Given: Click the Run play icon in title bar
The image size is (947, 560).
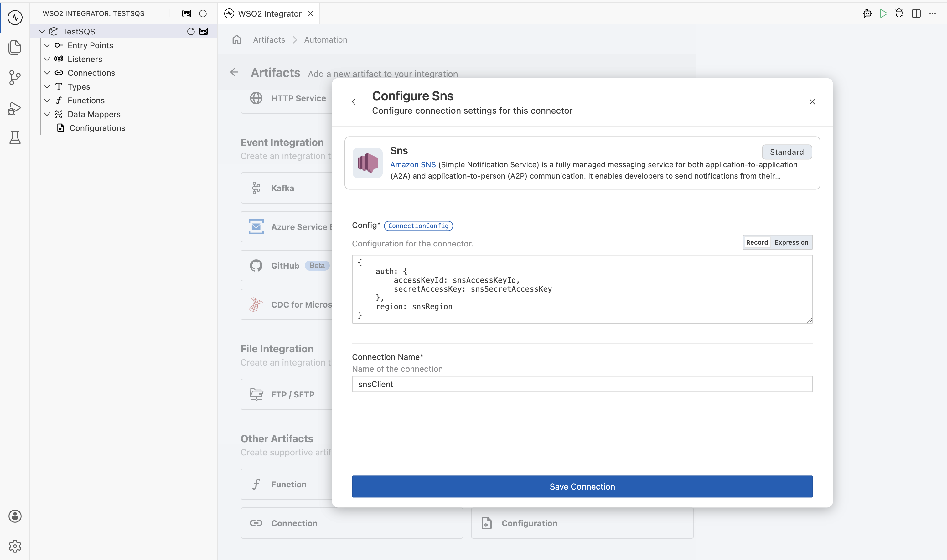Looking at the screenshot, I should tap(884, 13).
